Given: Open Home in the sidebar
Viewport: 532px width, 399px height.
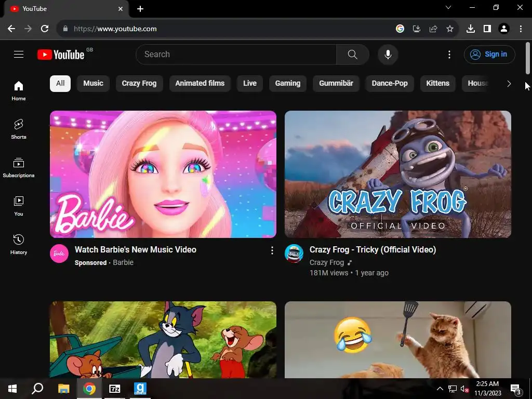Looking at the screenshot, I should point(19,91).
